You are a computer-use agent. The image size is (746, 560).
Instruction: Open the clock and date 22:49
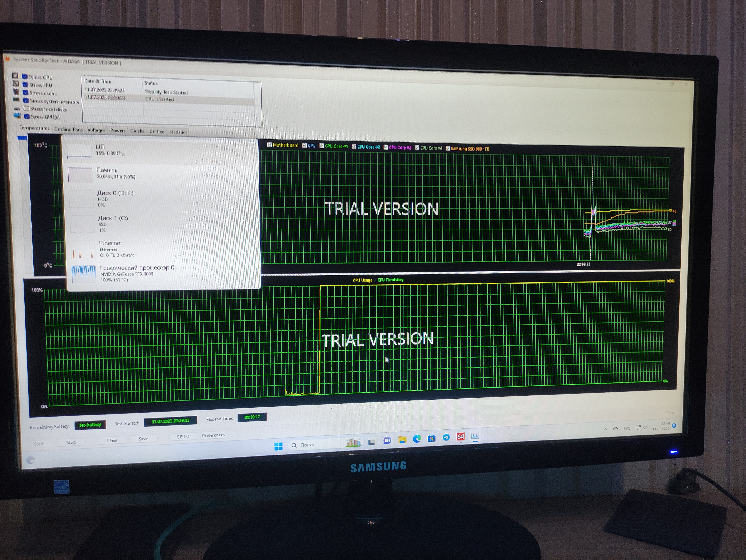[x=661, y=426]
